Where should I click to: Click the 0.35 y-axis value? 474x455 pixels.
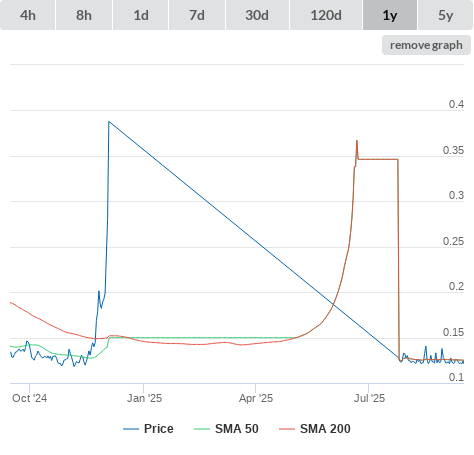[453, 150]
